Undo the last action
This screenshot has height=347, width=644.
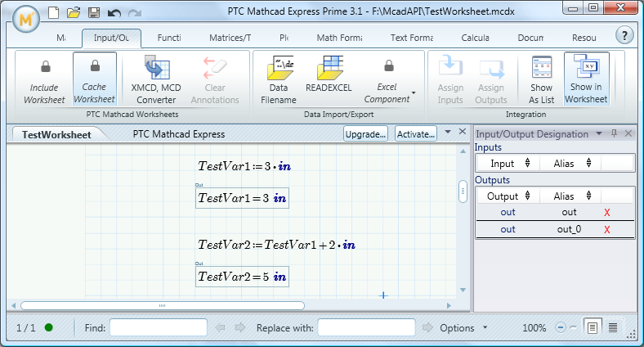114,13
